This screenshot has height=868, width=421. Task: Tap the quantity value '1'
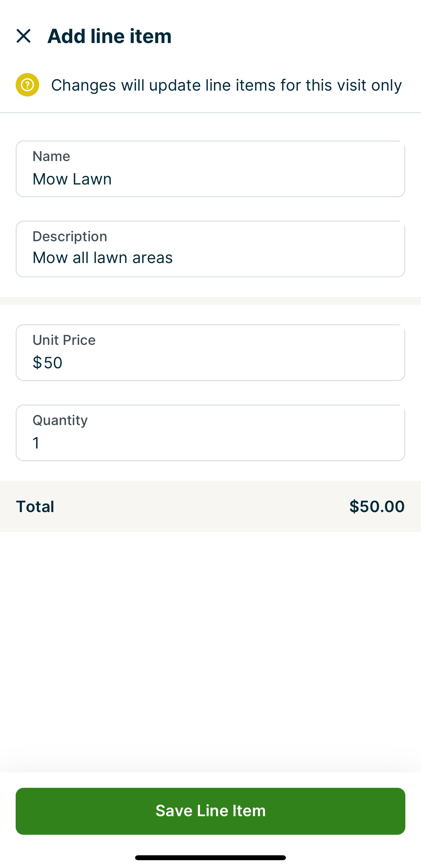[x=36, y=443]
